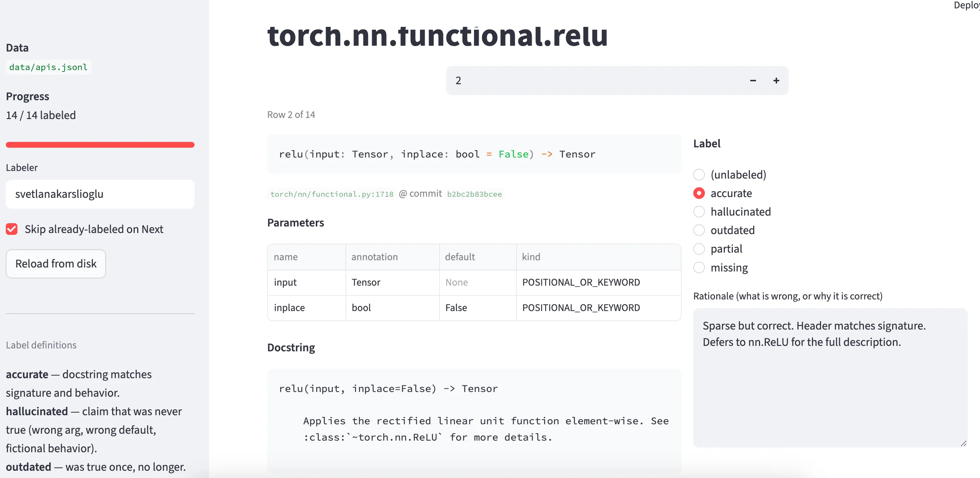Click the 'kind' column header
Image resolution: width=980 pixels, height=478 pixels.
coord(599,257)
